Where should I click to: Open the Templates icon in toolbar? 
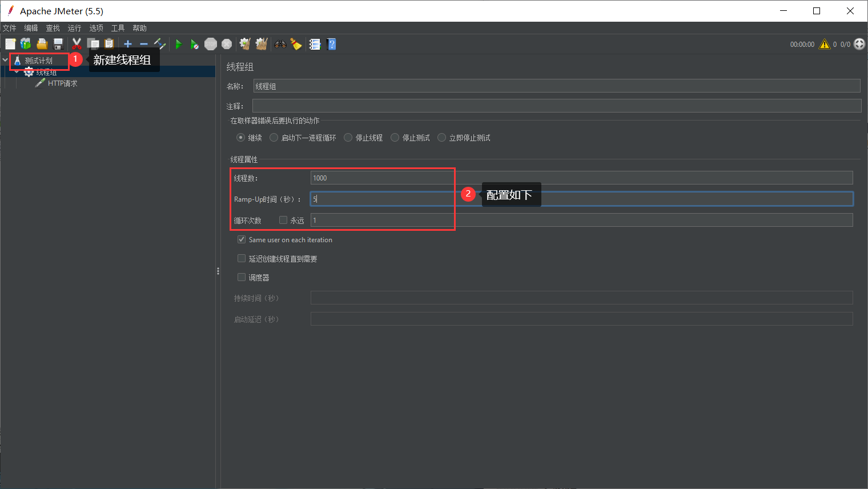click(x=26, y=44)
